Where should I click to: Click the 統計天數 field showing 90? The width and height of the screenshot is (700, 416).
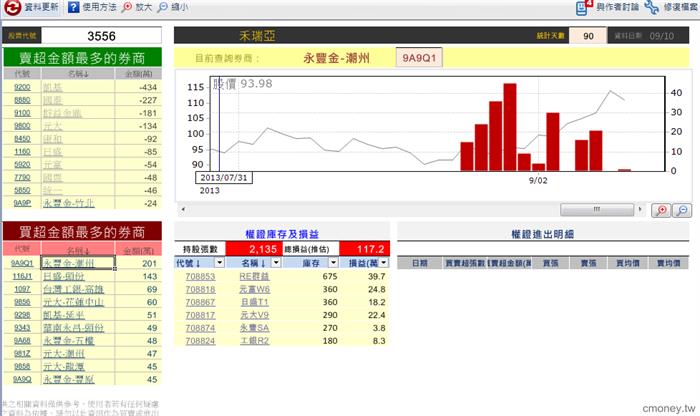[588, 36]
